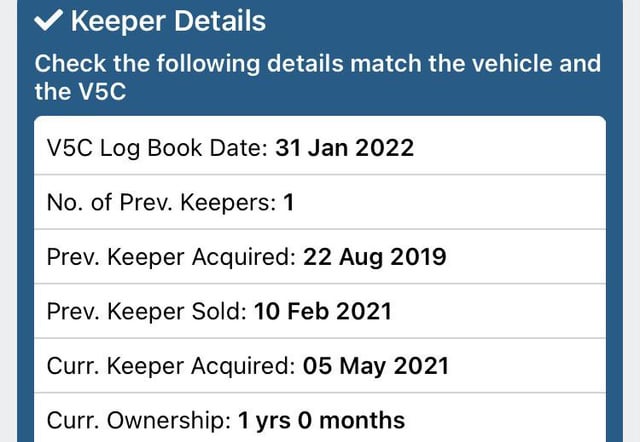The width and height of the screenshot is (640, 442).
Task: Select the V5C Log Book Date label
Action: 154,148
